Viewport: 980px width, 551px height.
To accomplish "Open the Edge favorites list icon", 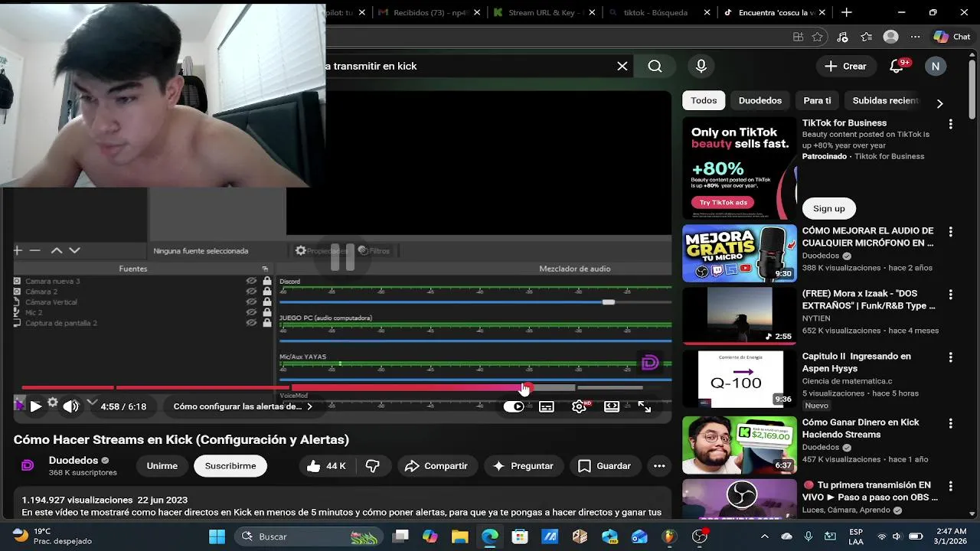I will pyautogui.click(x=866, y=37).
